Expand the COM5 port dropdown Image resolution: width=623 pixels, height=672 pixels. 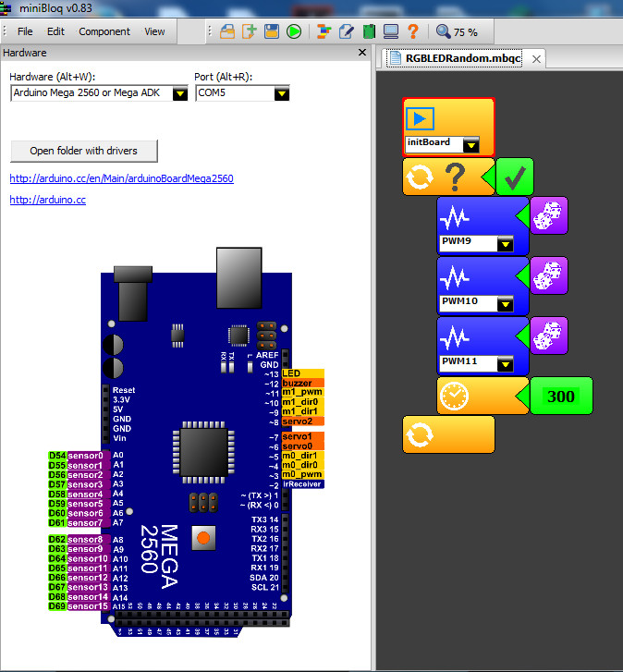coord(282,93)
